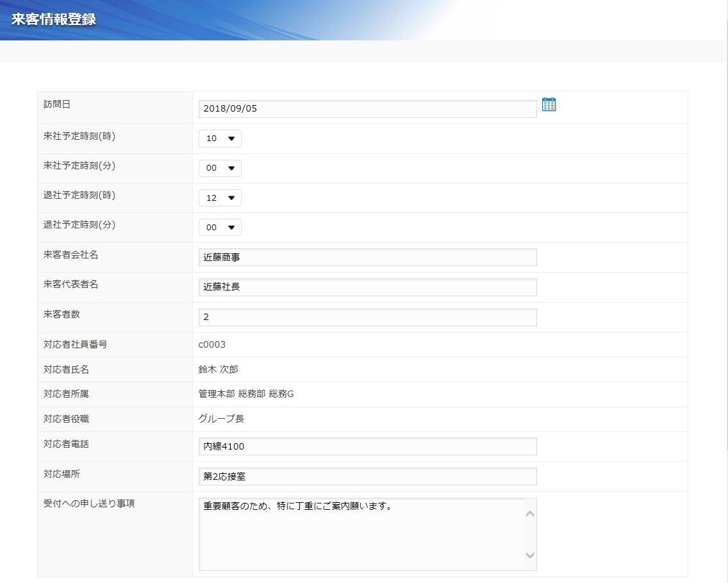This screenshot has height=583, width=728.
Task: Click the department text 管理本部 総務部 総務G
Action: point(246,394)
